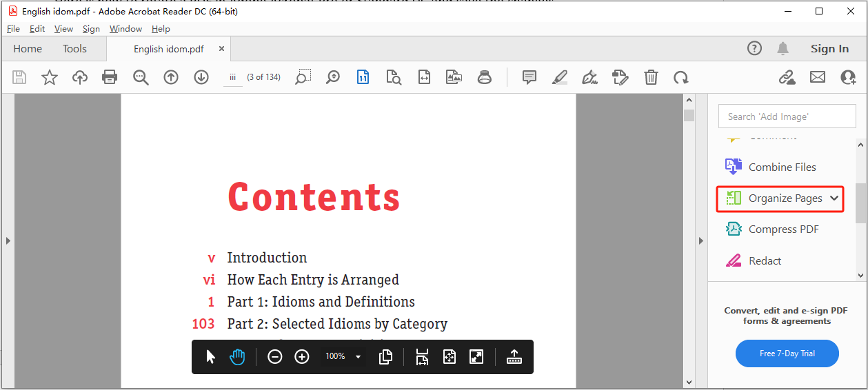Open the Help menu
This screenshot has height=390, width=868.
tap(161, 29)
